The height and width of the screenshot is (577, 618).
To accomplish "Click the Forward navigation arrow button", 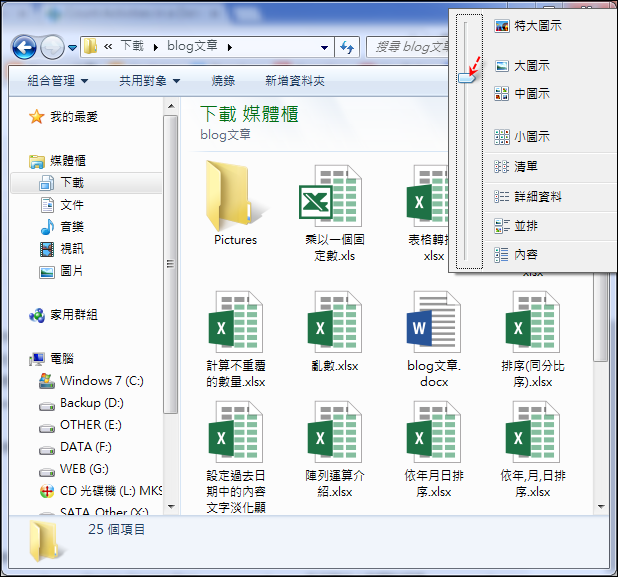I will click(x=52, y=47).
